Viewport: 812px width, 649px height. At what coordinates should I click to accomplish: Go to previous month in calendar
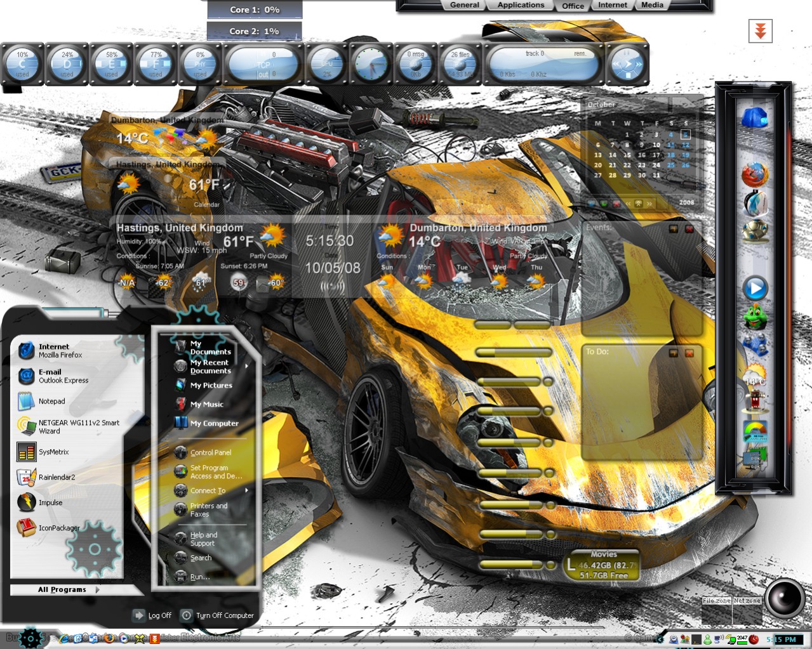click(x=629, y=204)
